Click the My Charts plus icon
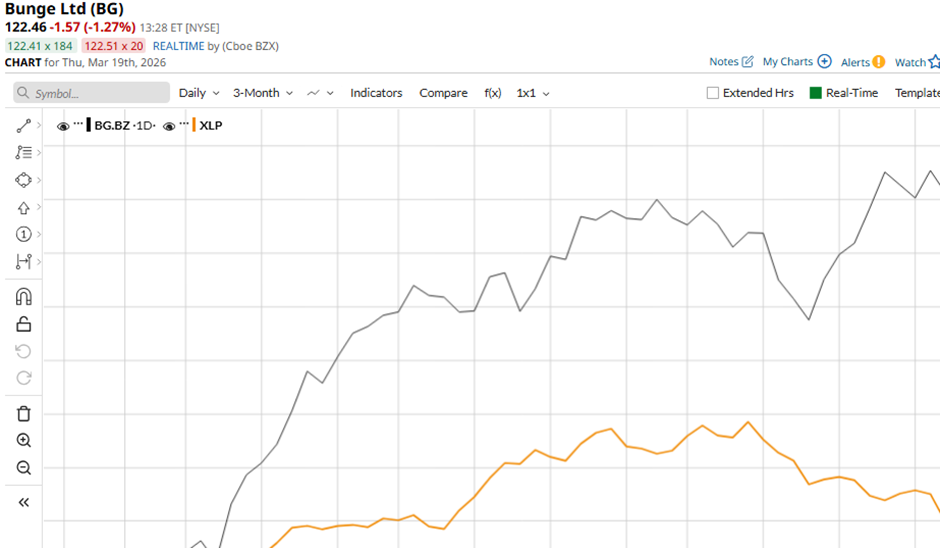 pos(824,61)
